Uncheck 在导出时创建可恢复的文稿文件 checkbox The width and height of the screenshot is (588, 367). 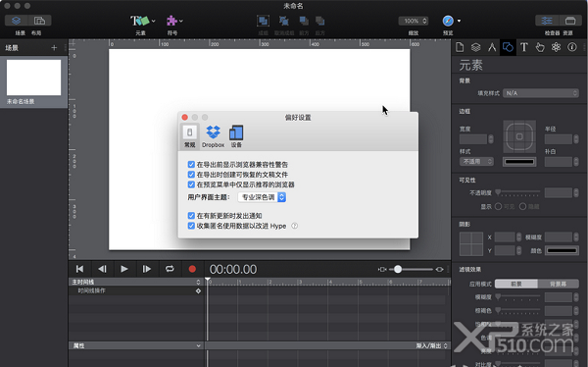click(191, 175)
